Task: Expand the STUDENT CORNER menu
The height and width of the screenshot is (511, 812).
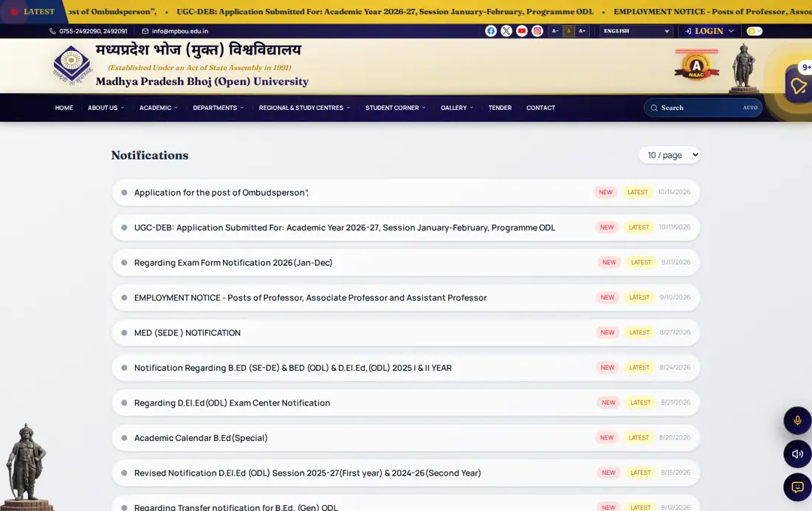Action: tap(395, 108)
